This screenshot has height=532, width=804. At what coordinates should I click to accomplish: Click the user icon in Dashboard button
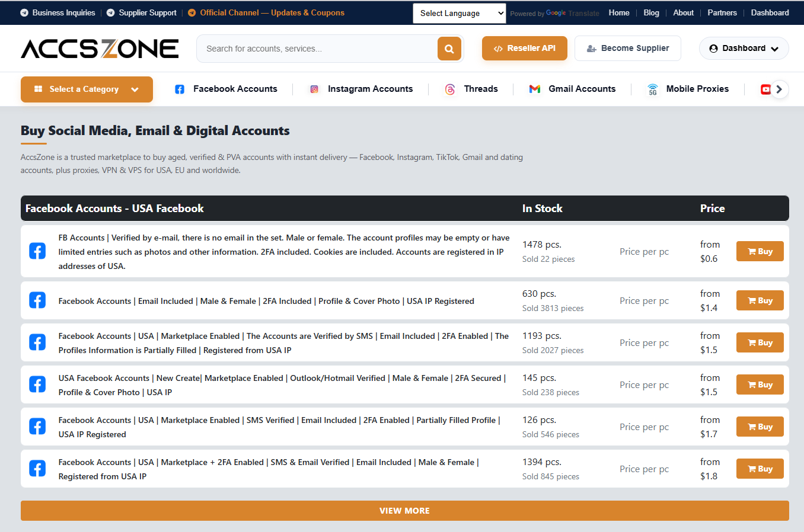coord(713,49)
